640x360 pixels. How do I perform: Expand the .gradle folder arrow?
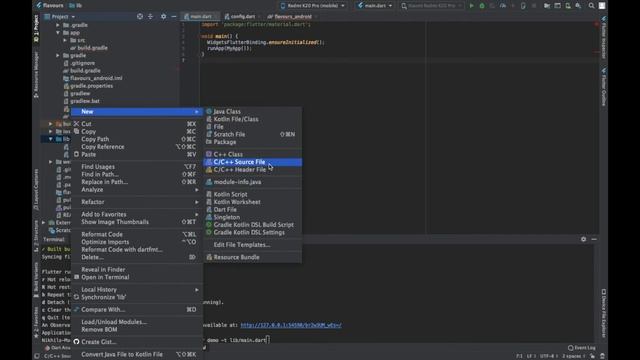tap(58, 25)
